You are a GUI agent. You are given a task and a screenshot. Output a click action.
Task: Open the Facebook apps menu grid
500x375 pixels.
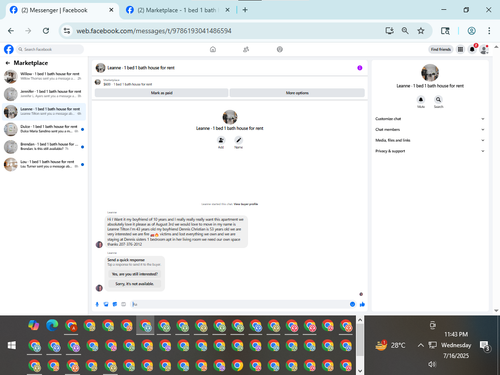pyautogui.click(x=460, y=49)
